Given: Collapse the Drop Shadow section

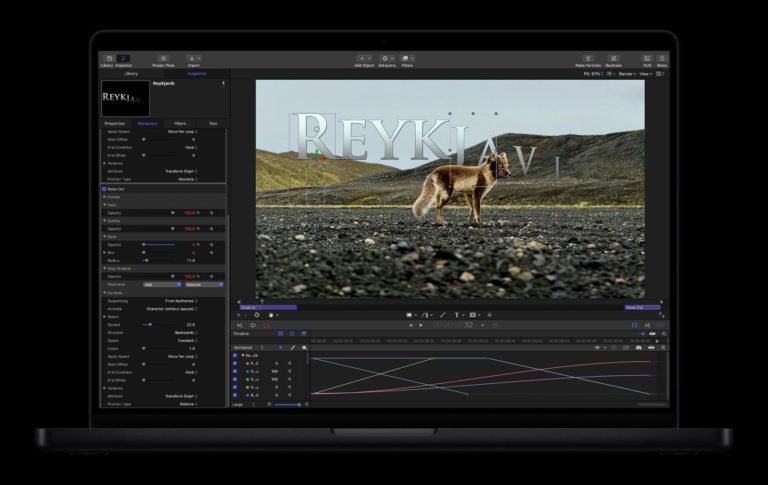Looking at the screenshot, I should 104,268.
